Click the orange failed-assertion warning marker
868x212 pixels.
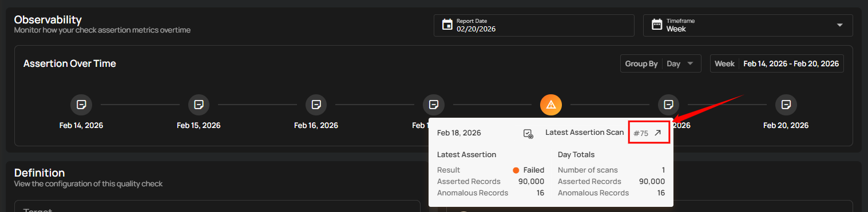[x=551, y=105]
